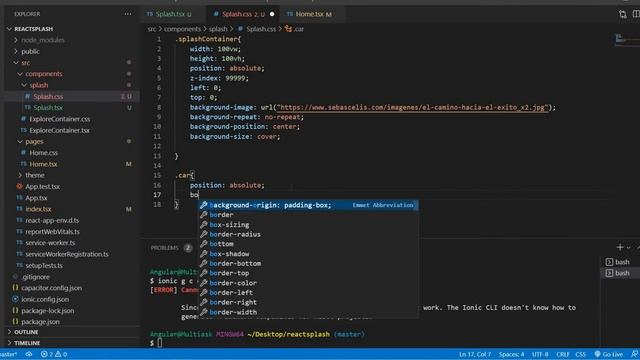Click Ln 17, Col 7 cursor position

coord(475,354)
